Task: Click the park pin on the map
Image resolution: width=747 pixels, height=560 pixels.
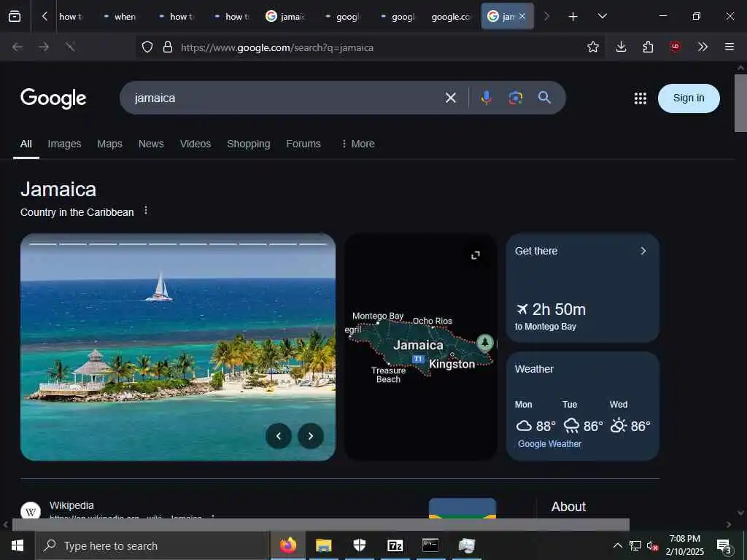Action: point(485,343)
